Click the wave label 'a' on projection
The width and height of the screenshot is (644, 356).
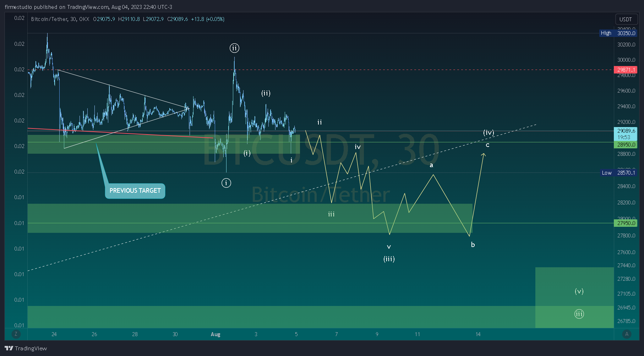[431, 165]
